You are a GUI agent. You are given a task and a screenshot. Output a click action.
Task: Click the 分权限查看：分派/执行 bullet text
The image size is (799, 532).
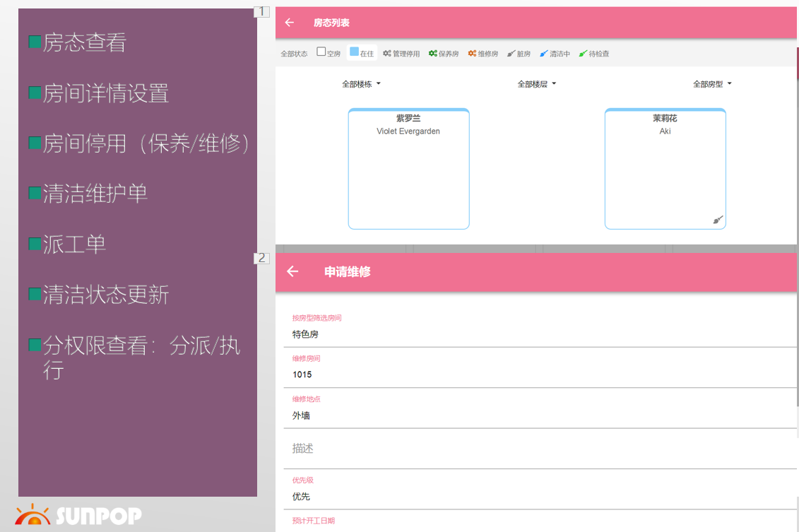142,357
